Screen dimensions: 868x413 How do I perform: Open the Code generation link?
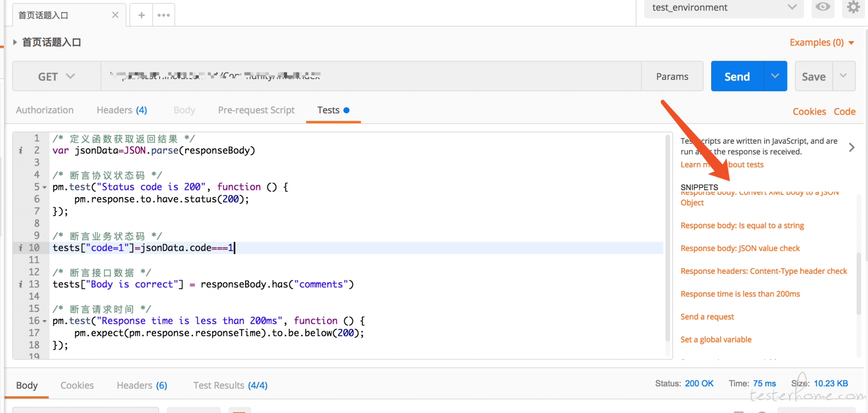pos(844,112)
